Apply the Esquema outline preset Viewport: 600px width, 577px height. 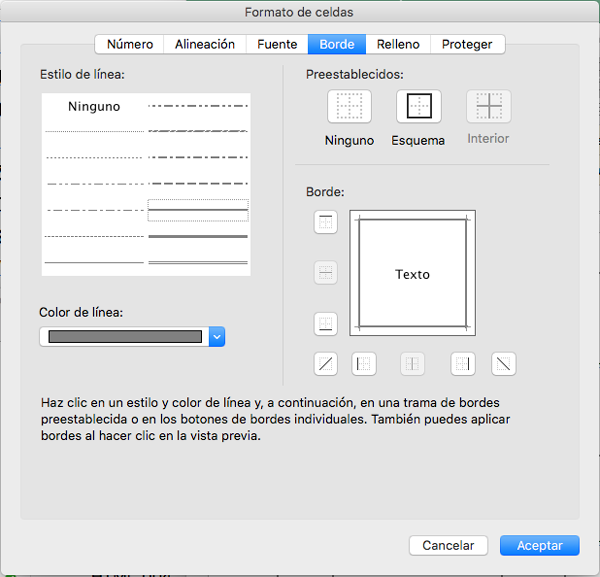(419, 106)
